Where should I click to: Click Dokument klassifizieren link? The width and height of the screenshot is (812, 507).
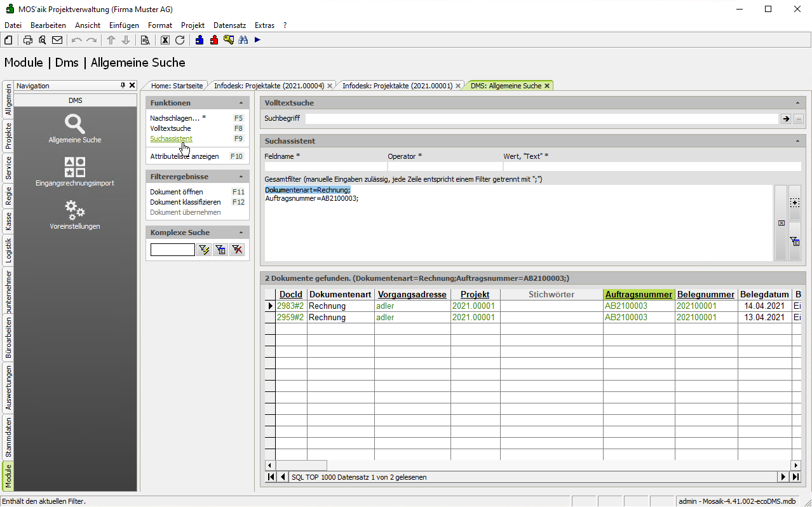coord(185,202)
